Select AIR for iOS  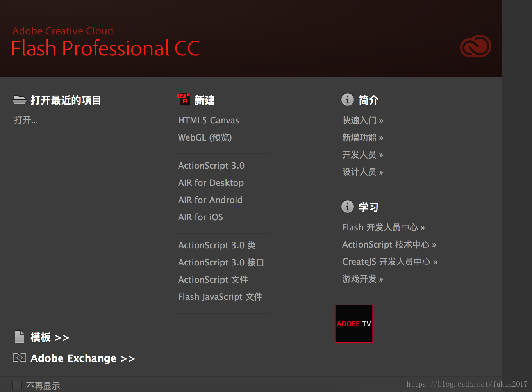(200, 217)
